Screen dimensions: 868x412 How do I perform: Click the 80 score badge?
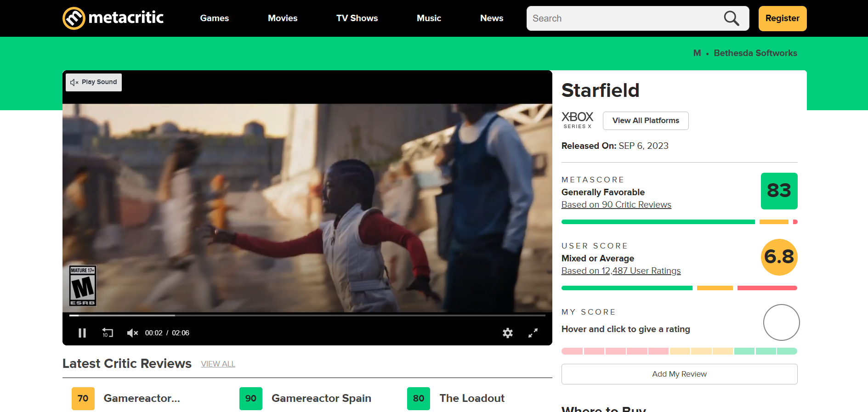click(x=419, y=399)
